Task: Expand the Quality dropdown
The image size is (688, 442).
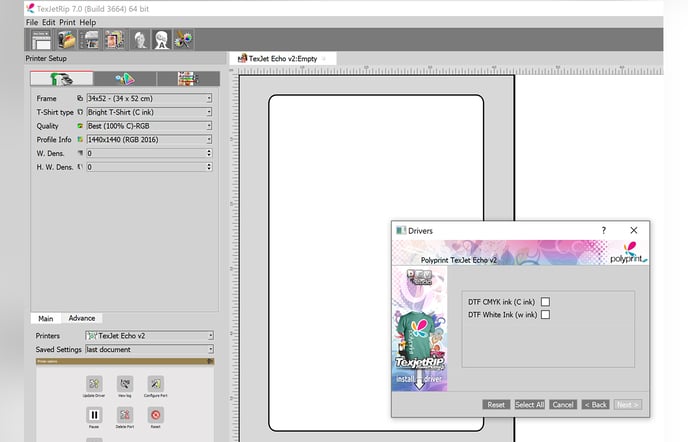Action: 149,126
